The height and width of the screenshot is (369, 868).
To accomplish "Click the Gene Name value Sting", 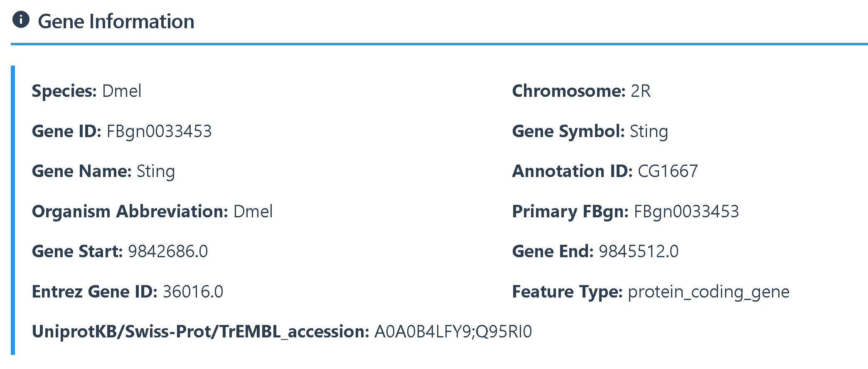I will (x=156, y=171).
